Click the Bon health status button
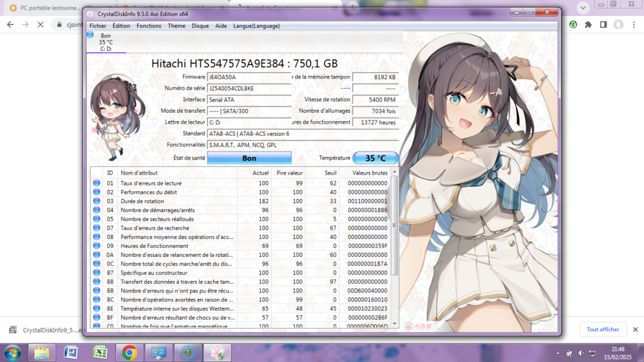Screen dimensions: 644x362 [249, 158]
